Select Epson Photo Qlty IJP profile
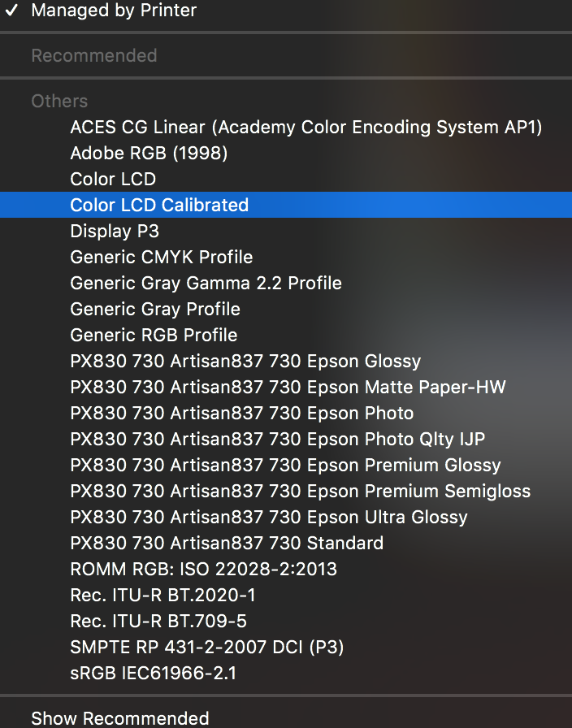This screenshot has width=572, height=728. pyautogui.click(x=277, y=439)
